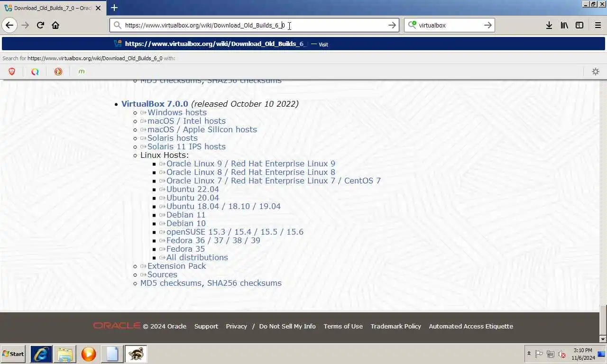Open Solaris 11 IPS hosts link

pos(186,146)
